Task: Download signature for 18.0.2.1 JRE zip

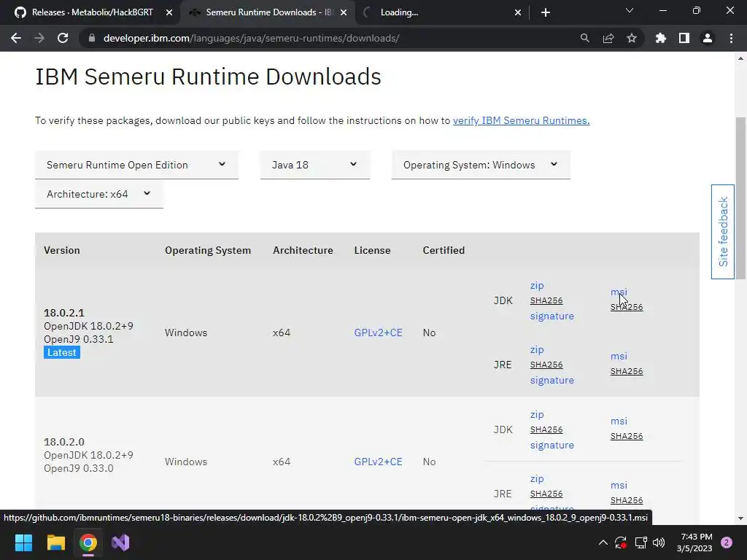Action: (x=552, y=380)
